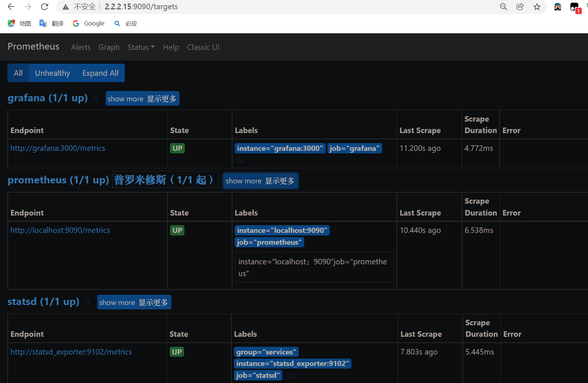Open the Graph page

click(109, 47)
